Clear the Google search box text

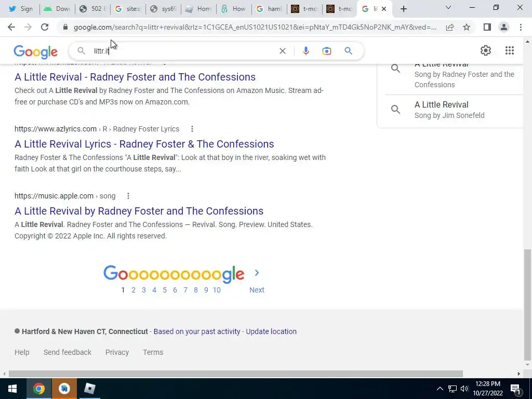click(x=282, y=51)
